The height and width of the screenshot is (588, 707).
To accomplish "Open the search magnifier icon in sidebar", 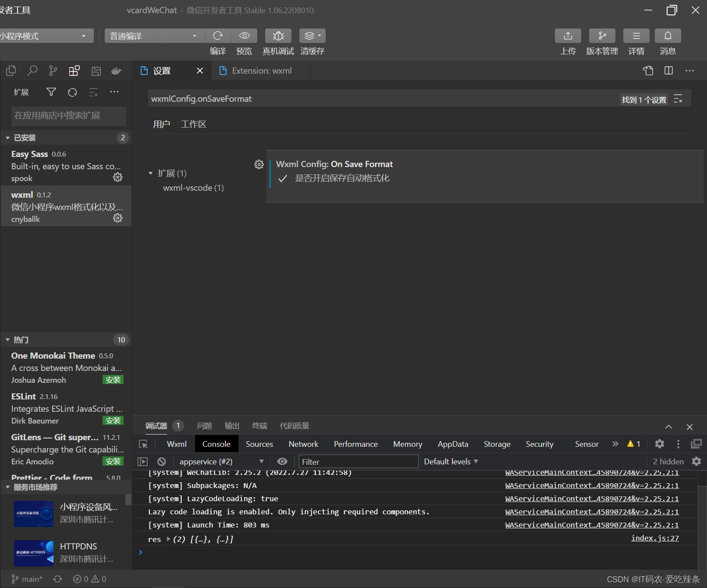I will 32,71.
